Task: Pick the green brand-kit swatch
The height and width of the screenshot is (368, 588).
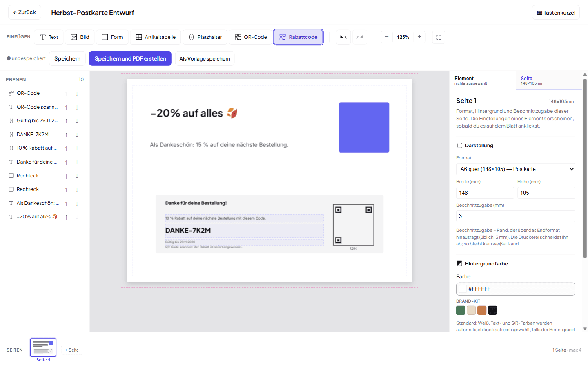Action: point(461,310)
